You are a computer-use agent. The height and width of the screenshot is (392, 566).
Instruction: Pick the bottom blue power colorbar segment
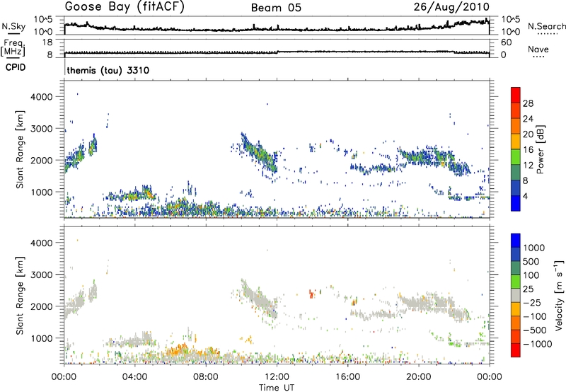(516, 204)
